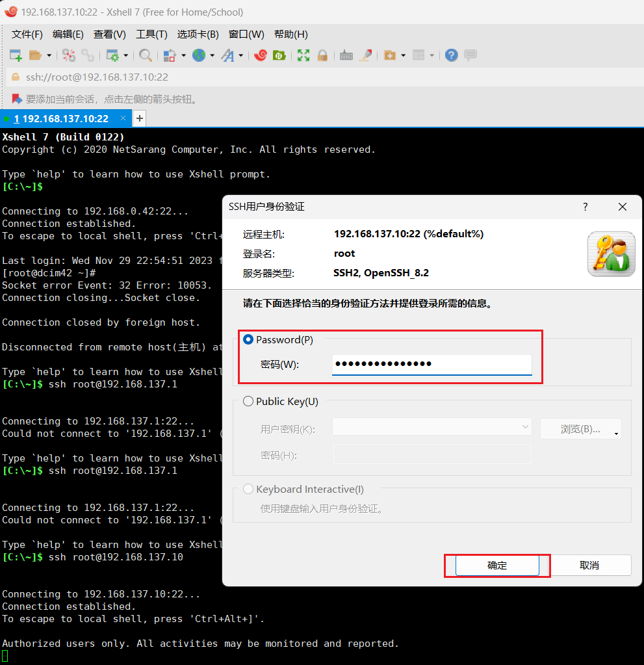Click the new folder plus icon

(x=390, y=55)
